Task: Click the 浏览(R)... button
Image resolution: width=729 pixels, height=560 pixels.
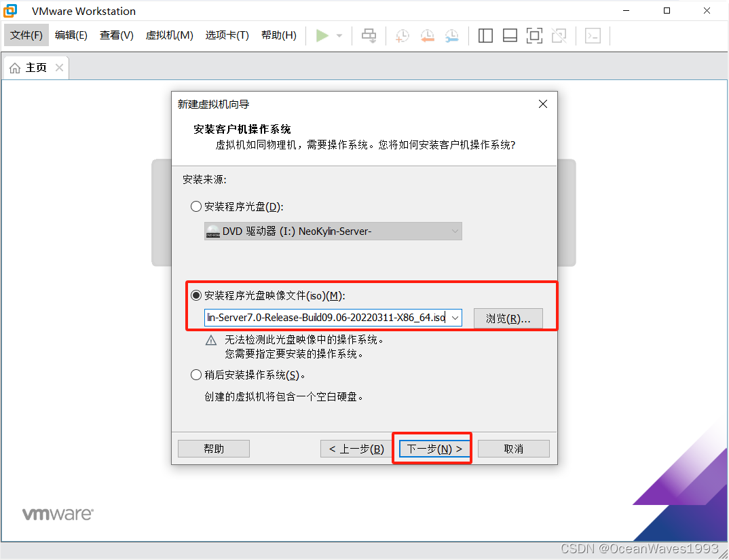Action: (x=508, y=318)
